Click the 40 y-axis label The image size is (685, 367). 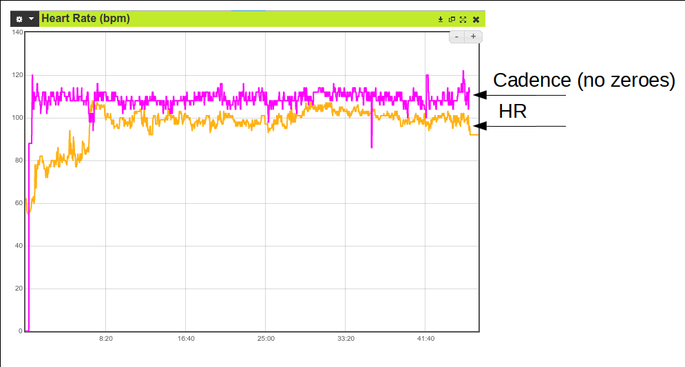pyautogui.click(x=19, y=246)
